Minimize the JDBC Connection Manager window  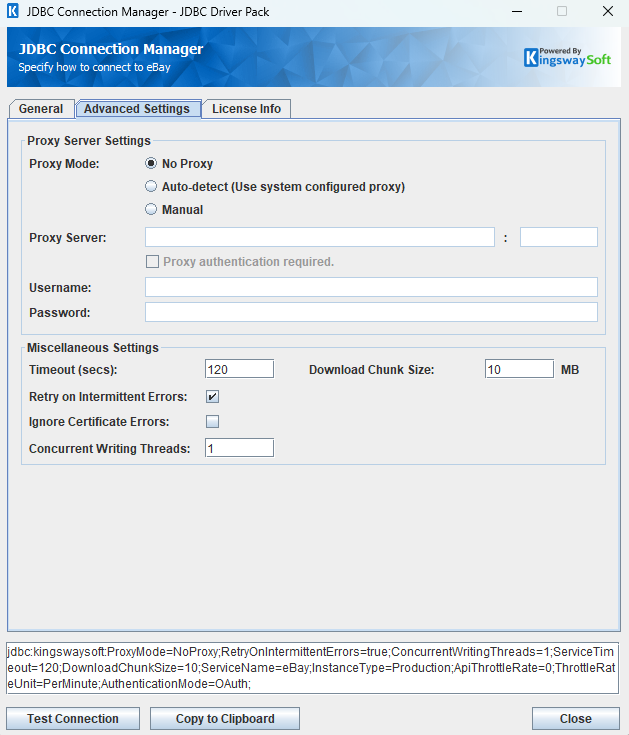[517, 11]
